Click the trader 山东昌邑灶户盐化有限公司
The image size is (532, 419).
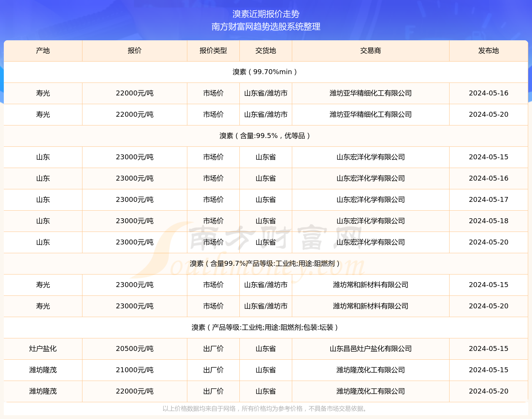(370, 349)
